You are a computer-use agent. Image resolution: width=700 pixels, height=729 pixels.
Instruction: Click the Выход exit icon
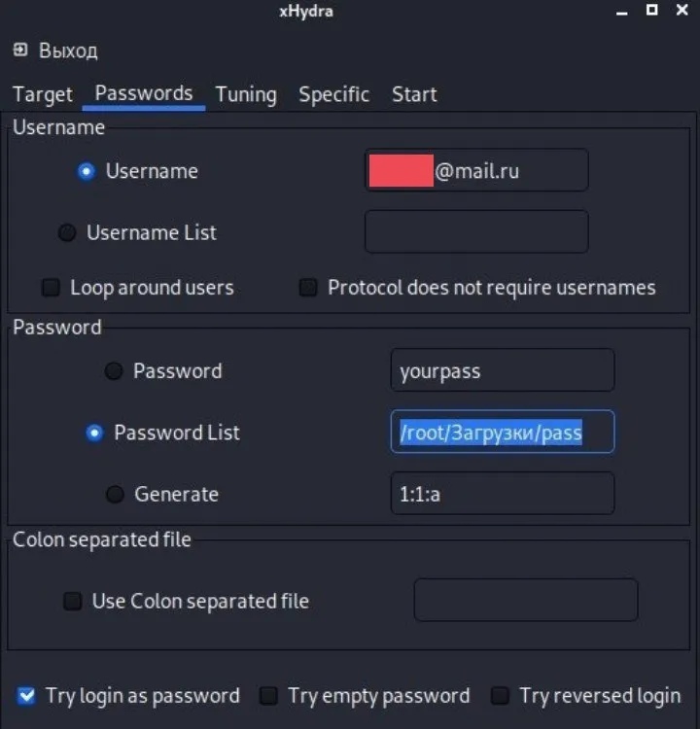[x=20, y=50]
